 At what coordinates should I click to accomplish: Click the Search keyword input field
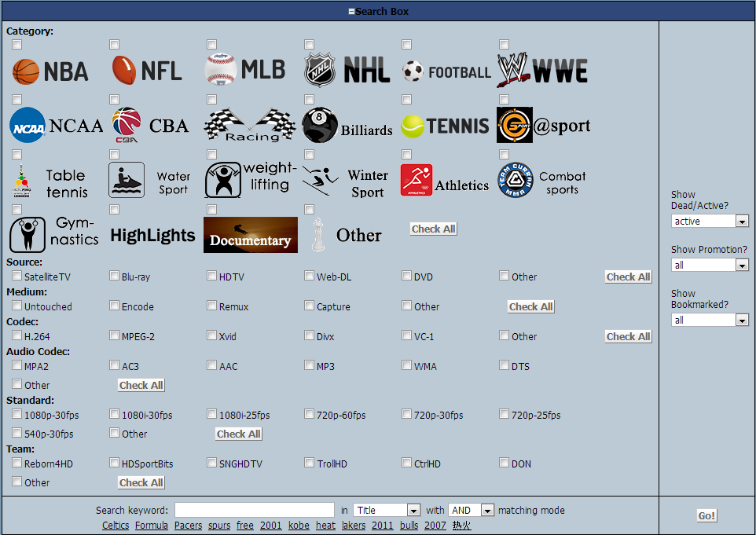click(x=255, y=510)
